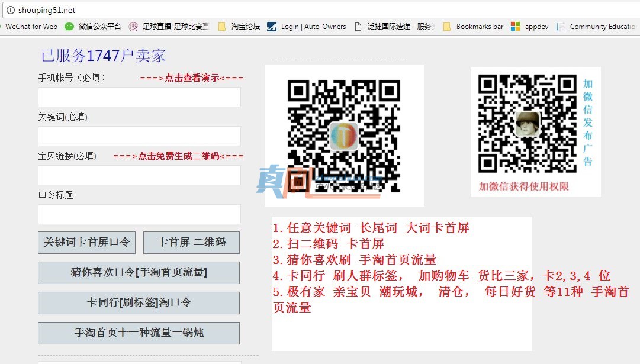Click the 卡首屏 二维码 button

click(191, 243)
